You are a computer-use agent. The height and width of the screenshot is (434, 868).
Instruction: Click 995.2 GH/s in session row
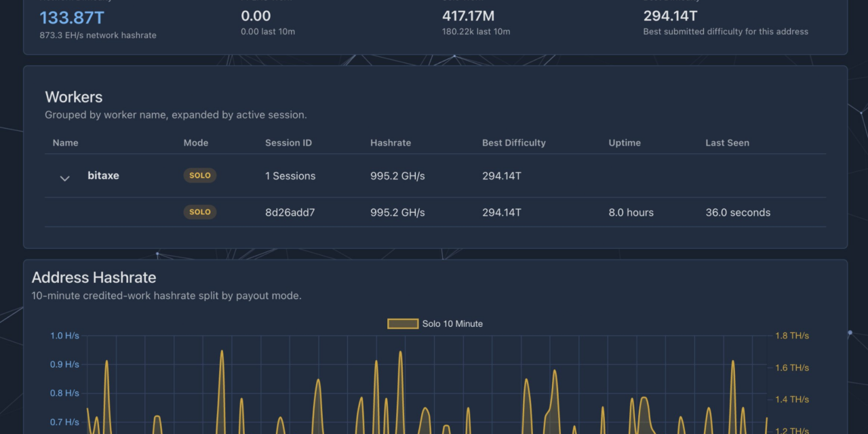[x=397, y=212]
